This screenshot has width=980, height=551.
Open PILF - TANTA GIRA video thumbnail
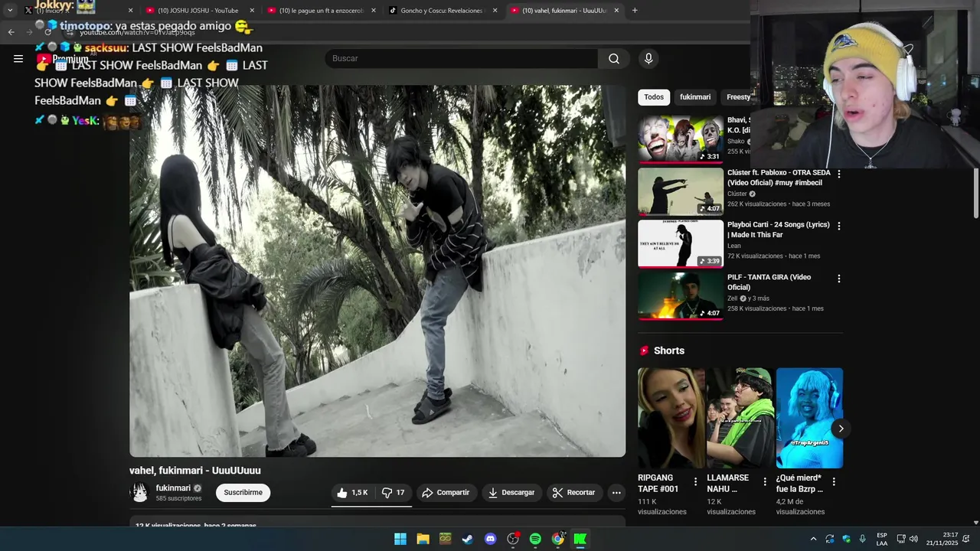tap(681, 296)
